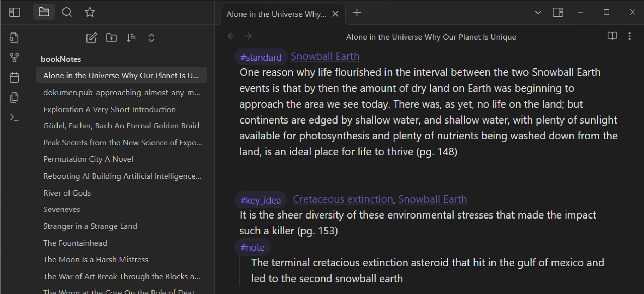Image resolution: width=644 pixels, height=294 pixels.
Task: Open the file explorer tab icon
Action: 44,12
